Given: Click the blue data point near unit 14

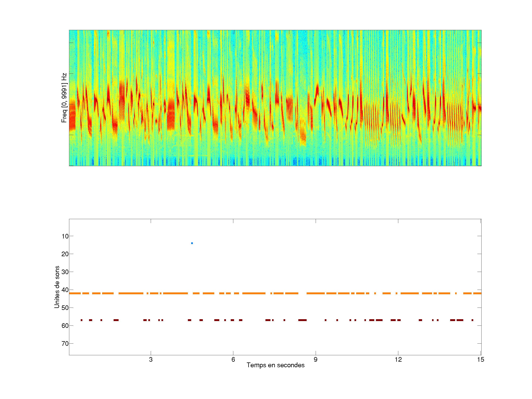Looking at the screenshot, I should point(192,243).
